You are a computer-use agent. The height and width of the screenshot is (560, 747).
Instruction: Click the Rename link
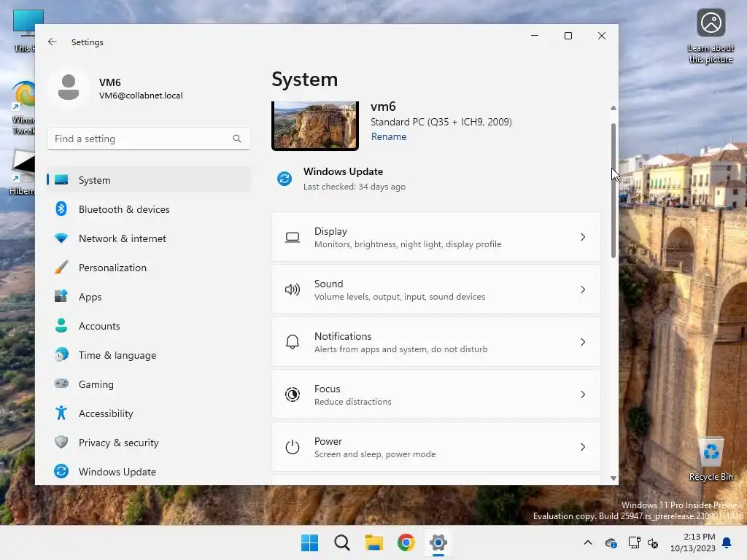(389, 136)
